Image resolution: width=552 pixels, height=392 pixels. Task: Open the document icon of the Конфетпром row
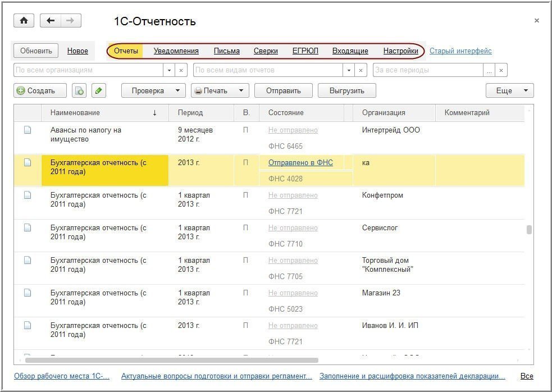tap(27, 195)
